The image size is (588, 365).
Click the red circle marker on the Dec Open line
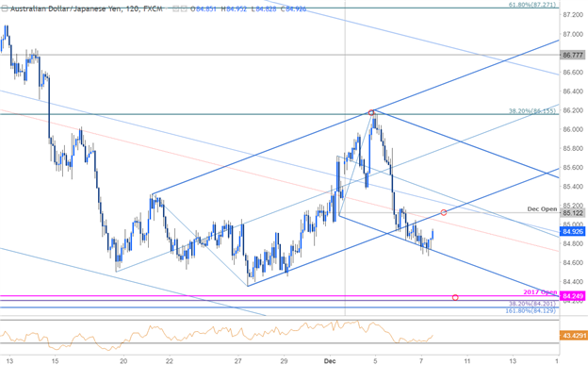pyautogui.click(x=444, y=212)
